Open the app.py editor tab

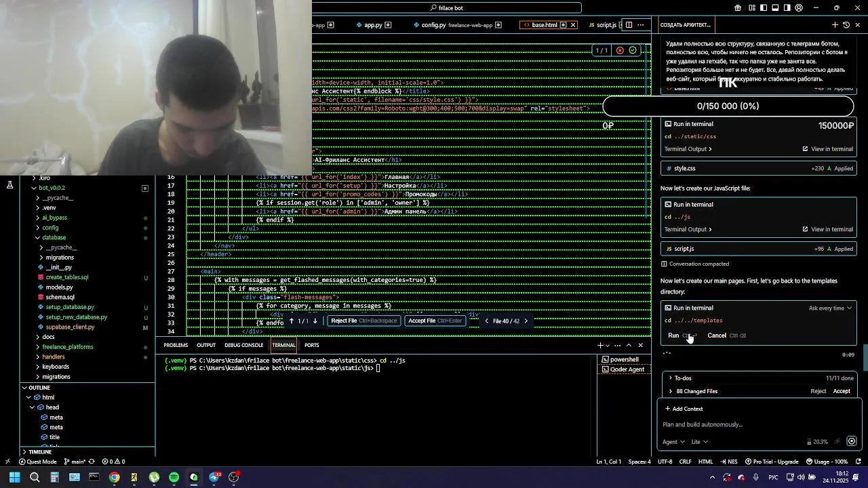click(372, 25)
